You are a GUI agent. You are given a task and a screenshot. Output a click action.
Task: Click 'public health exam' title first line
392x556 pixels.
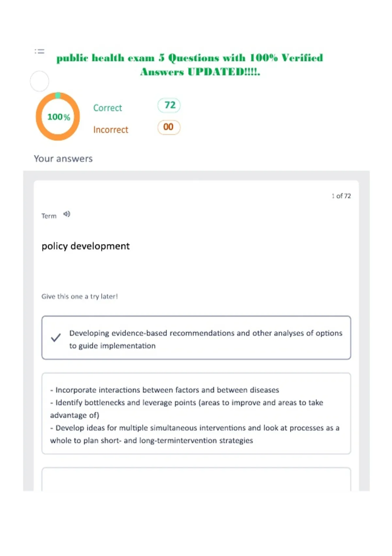tap(190, 58)
